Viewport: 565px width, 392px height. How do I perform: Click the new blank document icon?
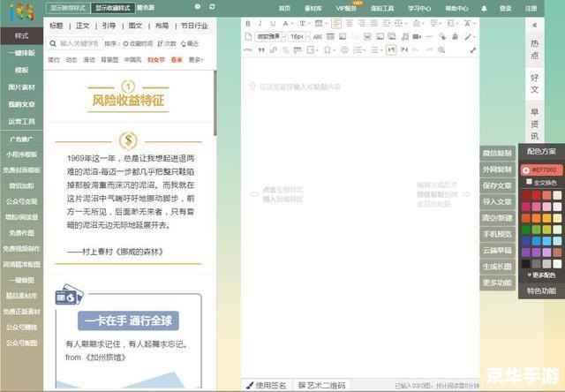(x=248, y=36)
